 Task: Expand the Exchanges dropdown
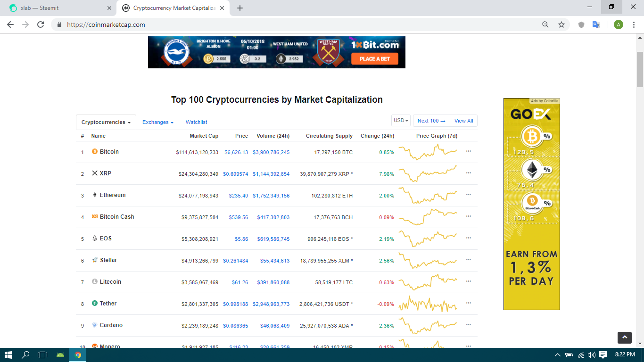coord(158,122)
